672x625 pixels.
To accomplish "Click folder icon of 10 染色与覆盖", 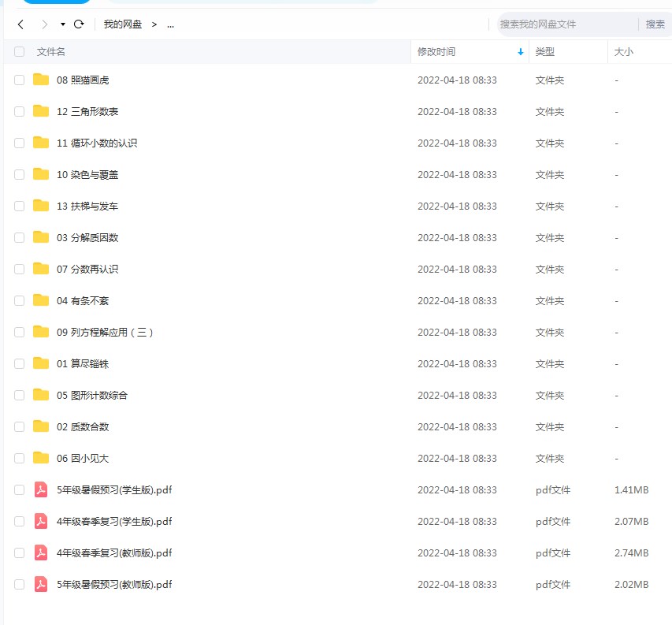I will [41, 173].
